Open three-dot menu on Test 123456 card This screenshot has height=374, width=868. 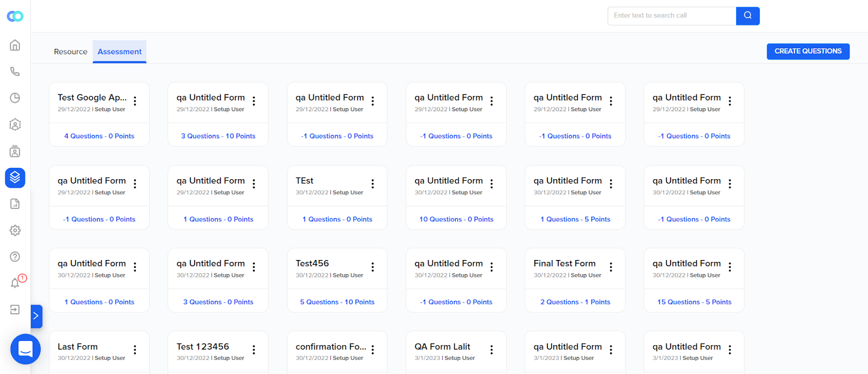click(x=254, y=350)
